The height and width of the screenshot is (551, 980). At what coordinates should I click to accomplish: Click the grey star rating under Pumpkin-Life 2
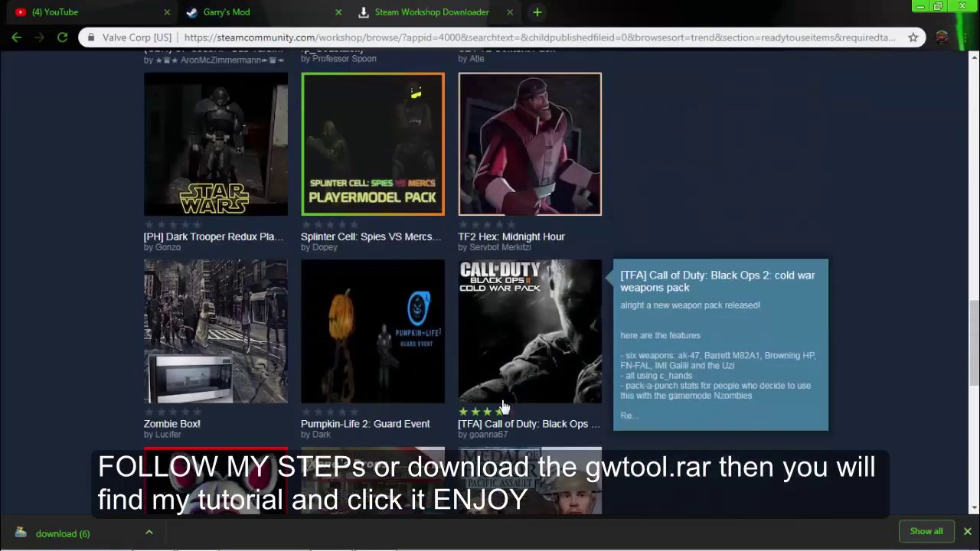pos(328,412)
